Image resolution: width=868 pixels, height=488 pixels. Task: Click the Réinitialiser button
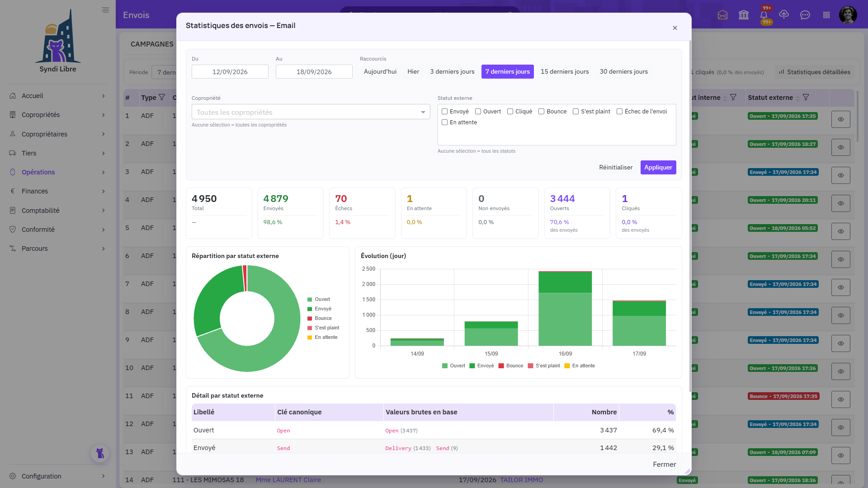coord(616,168)
